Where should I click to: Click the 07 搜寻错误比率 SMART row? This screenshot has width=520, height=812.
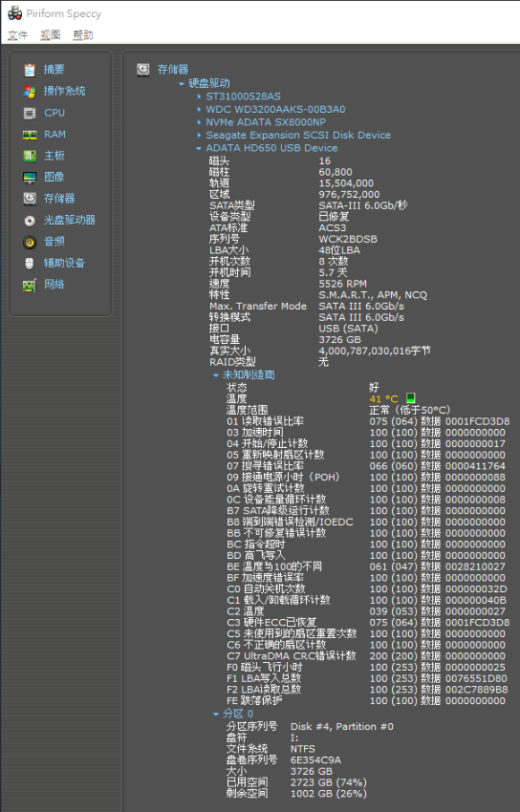(x=366, y=466)
